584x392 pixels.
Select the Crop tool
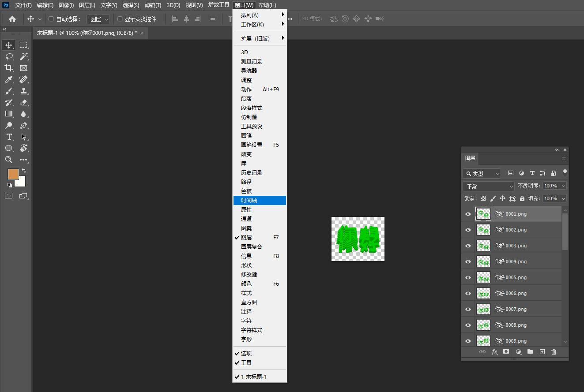pyautogui.click(x=9, y=68)
